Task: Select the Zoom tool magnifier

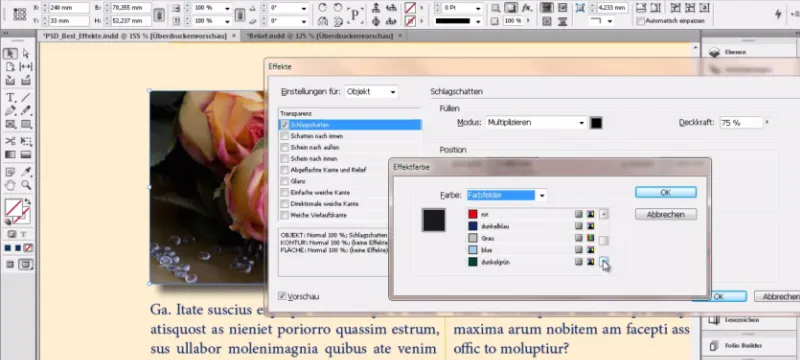Action: tap(26, 185)
